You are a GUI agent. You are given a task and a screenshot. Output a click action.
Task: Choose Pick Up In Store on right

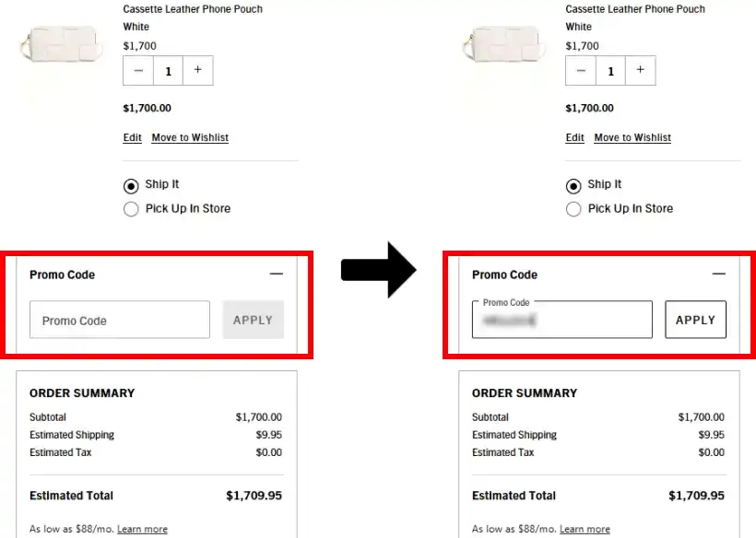click(x=573, y=209)
